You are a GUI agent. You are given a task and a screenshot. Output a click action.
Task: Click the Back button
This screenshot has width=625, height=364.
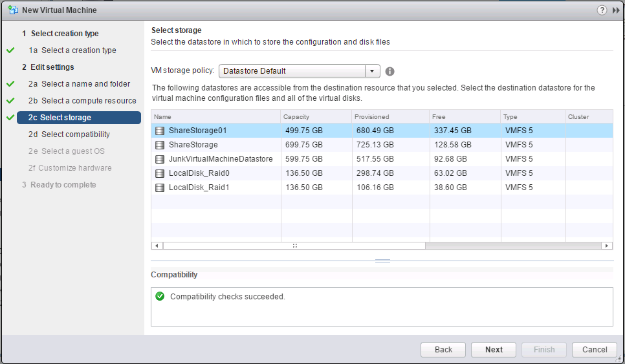443,350
